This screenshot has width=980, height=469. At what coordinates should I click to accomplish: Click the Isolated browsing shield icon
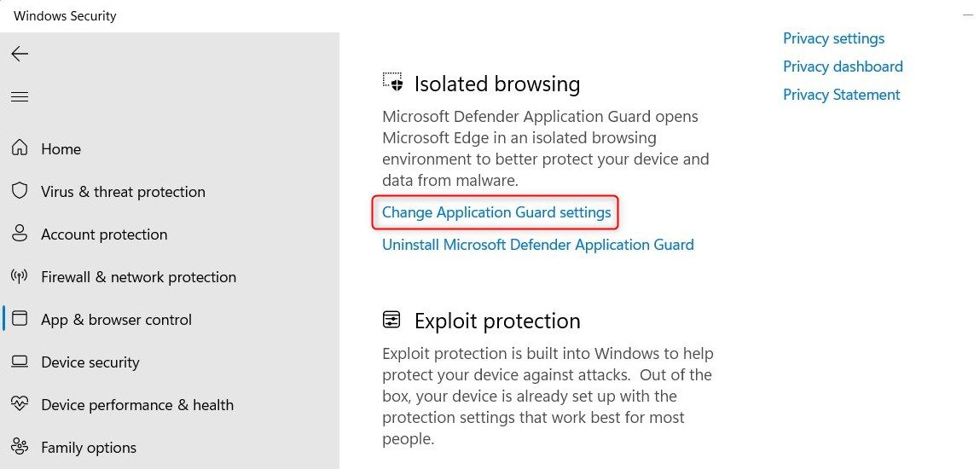coord(392,83)
